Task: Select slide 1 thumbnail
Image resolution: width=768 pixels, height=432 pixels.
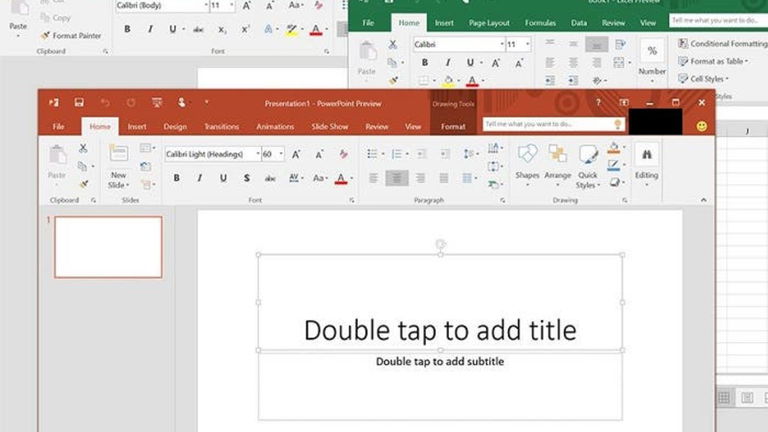Action: tap(108, 247)
